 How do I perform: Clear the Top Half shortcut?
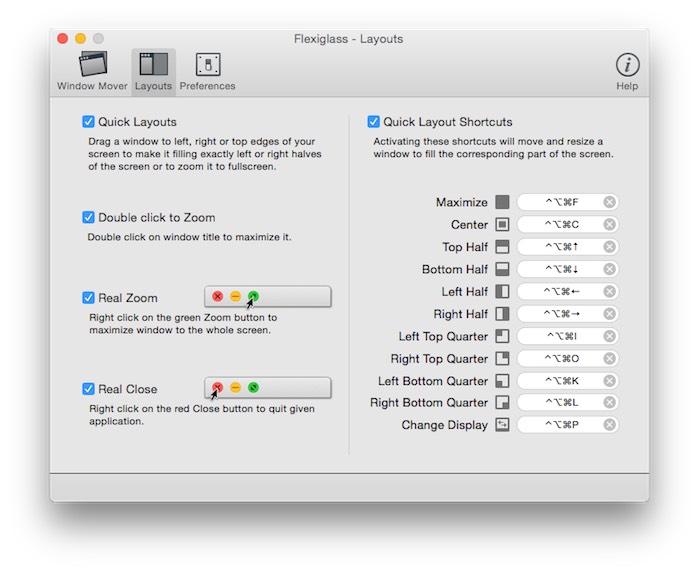tap(609, 247)
